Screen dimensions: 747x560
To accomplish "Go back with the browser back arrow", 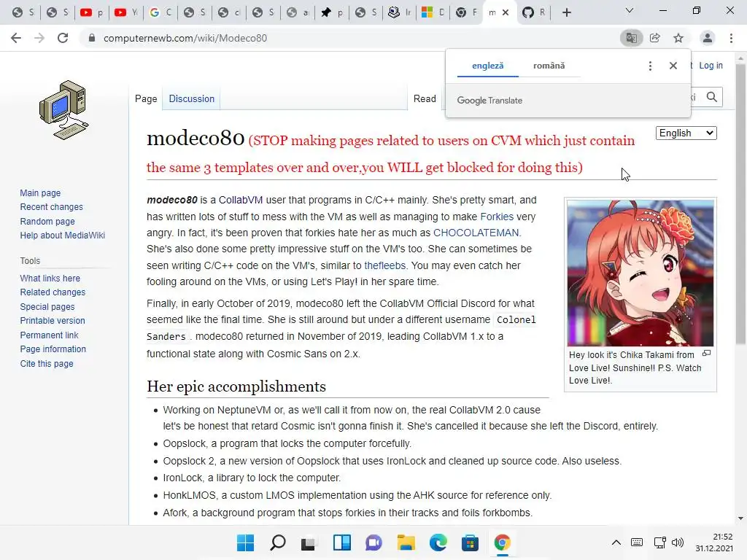I will pos(16,38).
